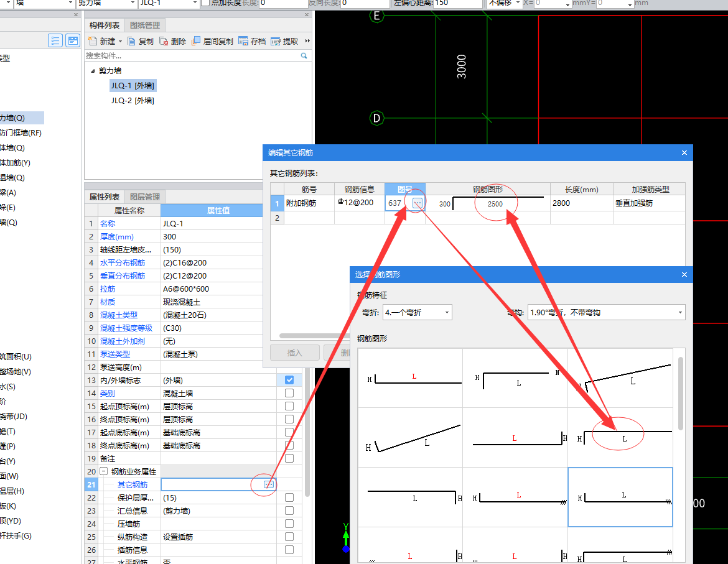Open the ellipsis button in the 其它钢筋 row
The width and height of the screenshot is (728, 564).
pyautogui.click(x=269, y=484)
